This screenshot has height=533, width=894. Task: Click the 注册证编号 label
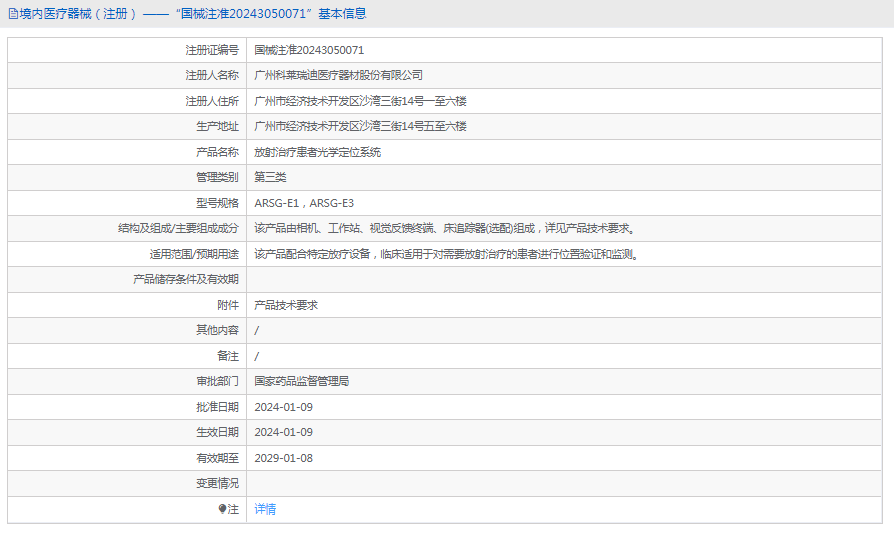click(212, 50)
